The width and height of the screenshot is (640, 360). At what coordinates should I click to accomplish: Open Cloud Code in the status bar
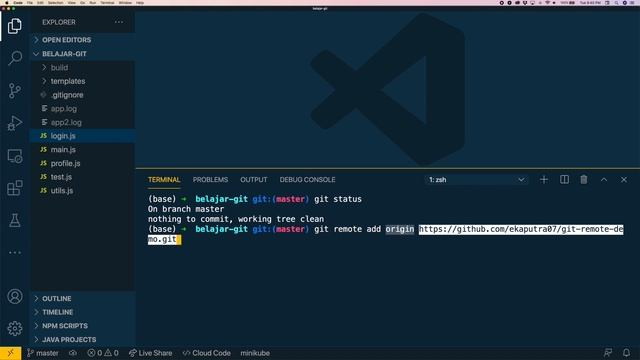coord(207,353)
